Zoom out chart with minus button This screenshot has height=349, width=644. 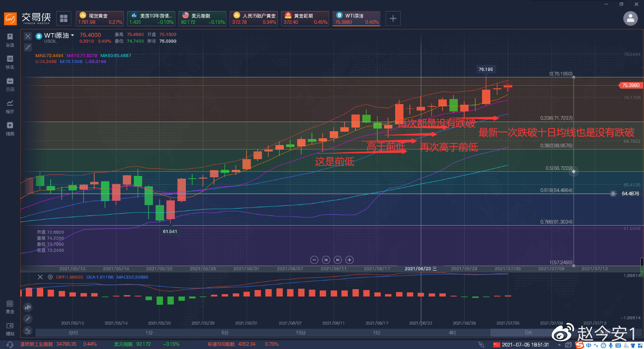tap(314, 260)
